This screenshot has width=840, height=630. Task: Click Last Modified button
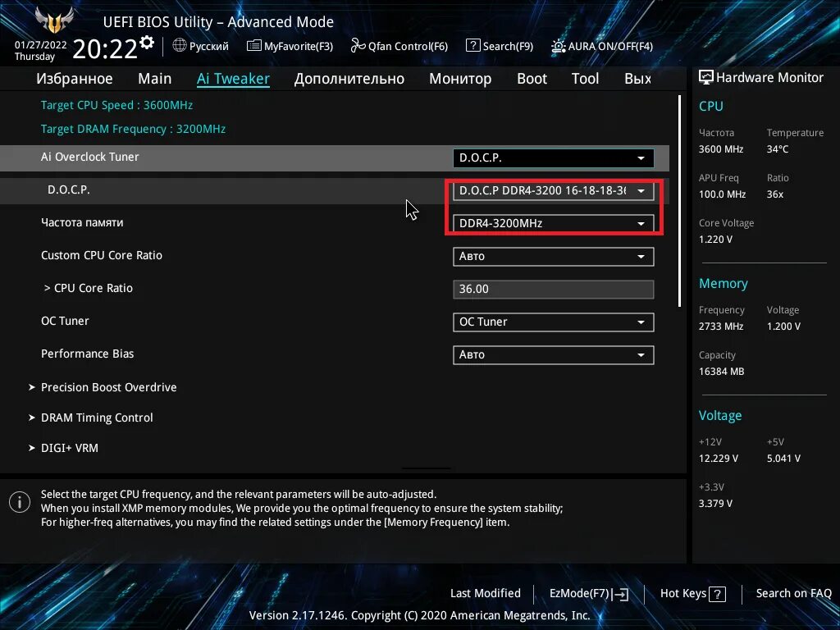486,594
